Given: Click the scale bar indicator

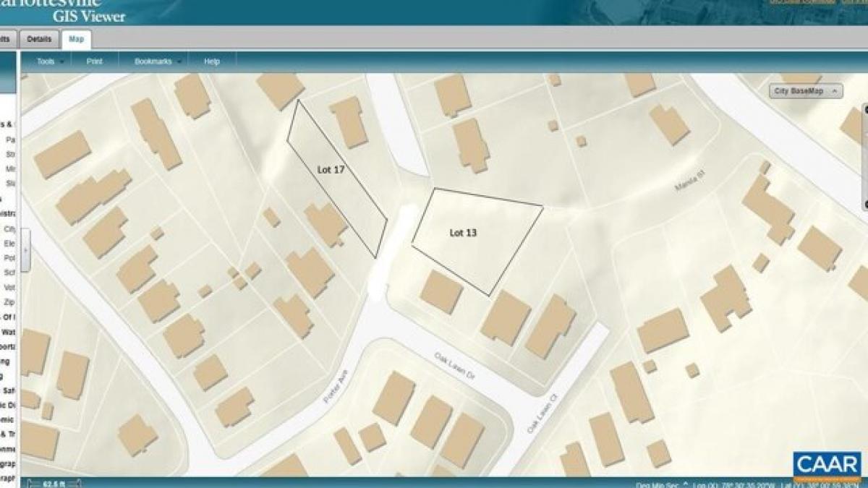Looking at the screenshot, I should [54, 484].
